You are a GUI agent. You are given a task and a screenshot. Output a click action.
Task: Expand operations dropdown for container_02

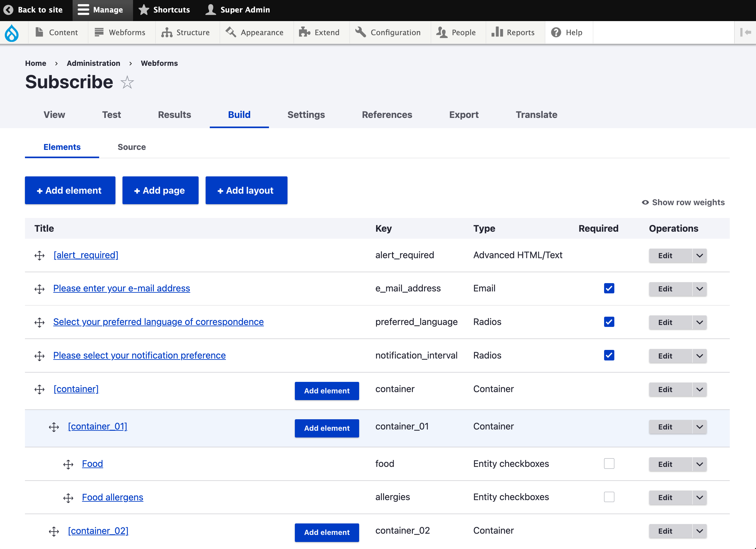(x=700, y=531)
